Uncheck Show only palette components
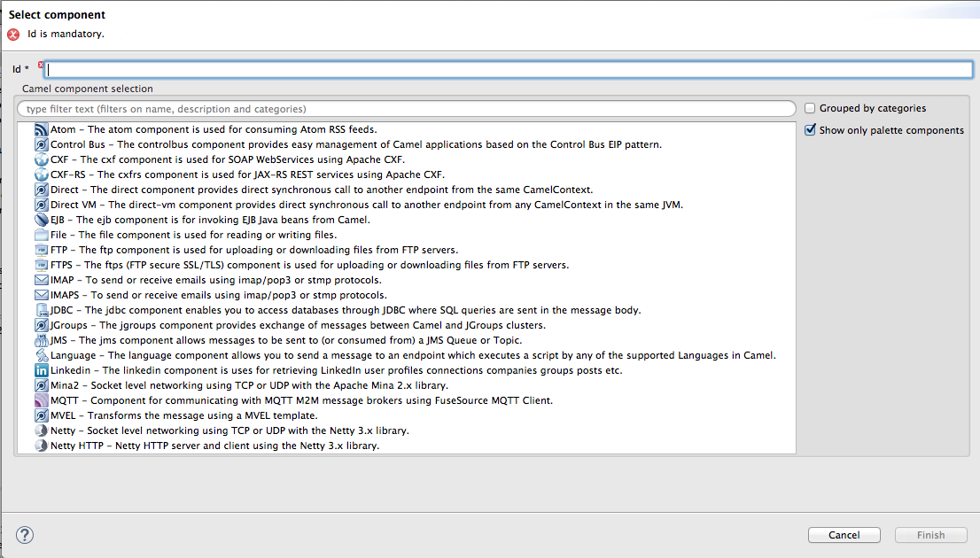 tap(810, 130)
